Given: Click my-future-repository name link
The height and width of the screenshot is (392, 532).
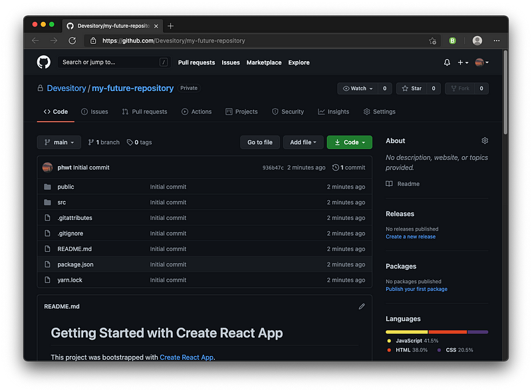Looking at the screenshot, I should pyautogui.click(x=132, y=88).
